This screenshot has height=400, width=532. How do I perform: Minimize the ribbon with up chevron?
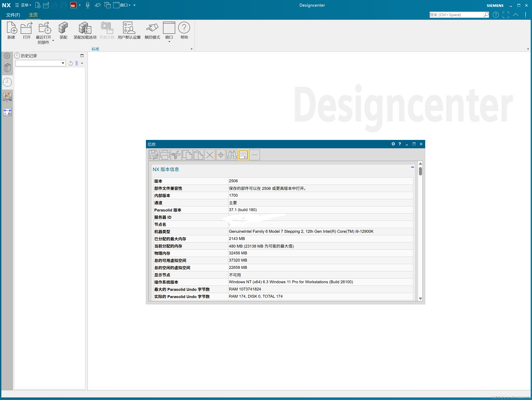click(516, 15)
